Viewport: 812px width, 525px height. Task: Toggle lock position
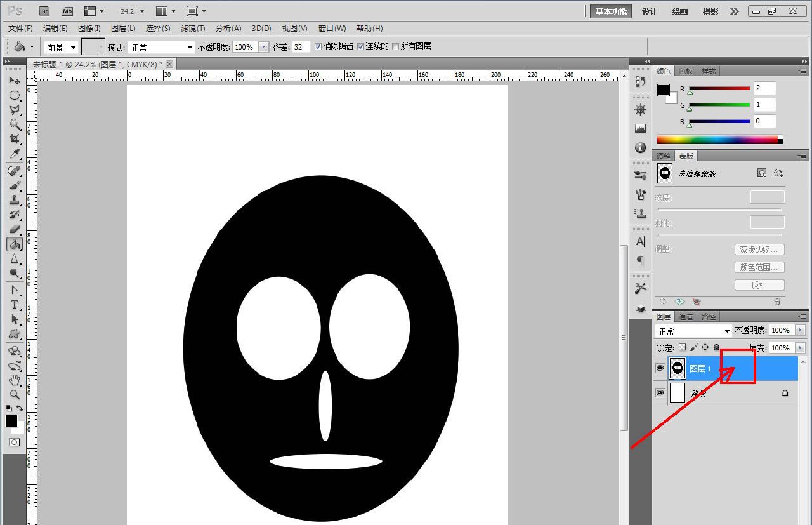click(705, 347)
